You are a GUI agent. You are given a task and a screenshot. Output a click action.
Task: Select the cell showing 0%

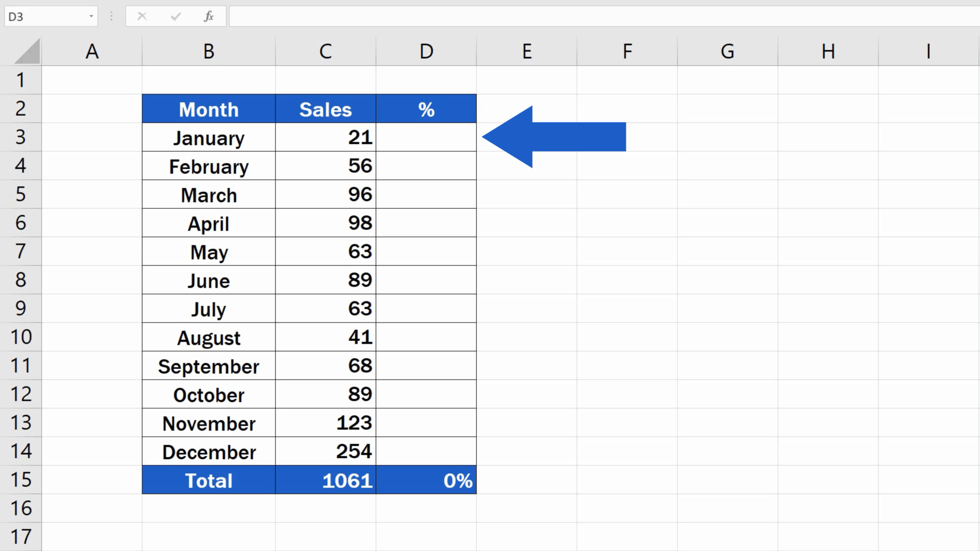[x=426, y=480]
